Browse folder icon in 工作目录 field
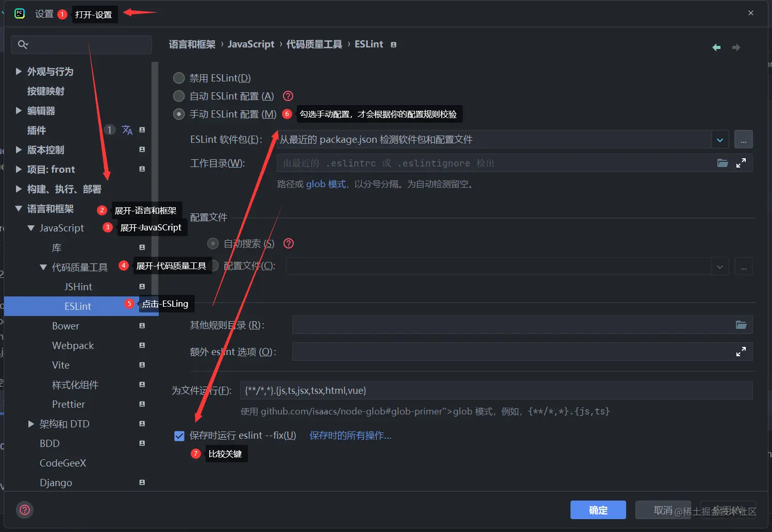Image resolution: width=772 pixels, height=532 pixels. (723, 163)
